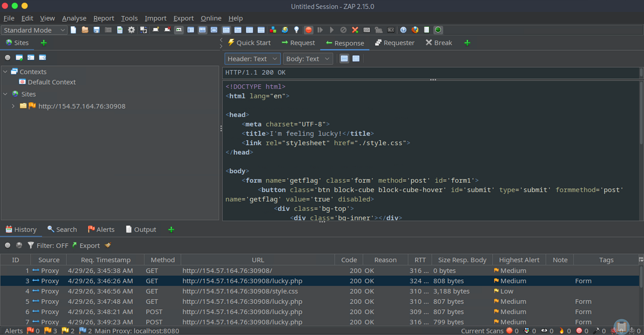Click the globe icon in History toolbar
The height and width of the screenshot is (335, 644).
(x=19, y=245)
